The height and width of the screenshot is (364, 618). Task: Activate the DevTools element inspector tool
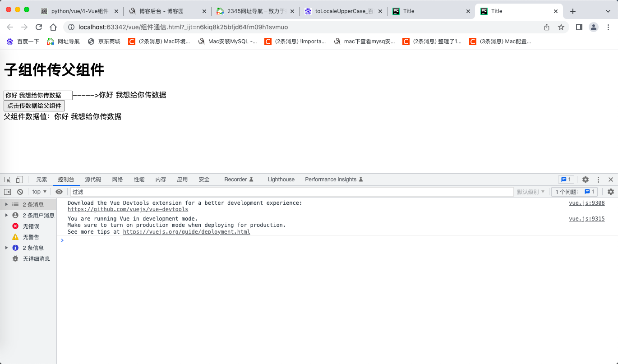pyautogui.click(x=8, y=180)
